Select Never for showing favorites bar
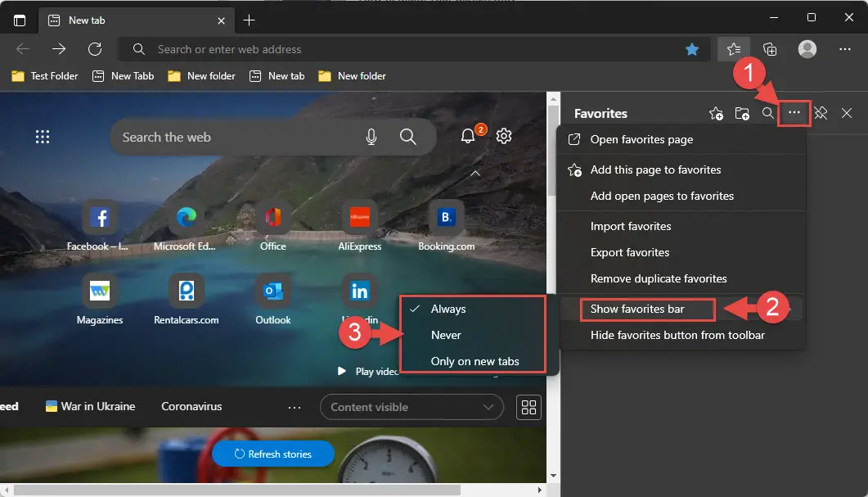 point(474,335)
